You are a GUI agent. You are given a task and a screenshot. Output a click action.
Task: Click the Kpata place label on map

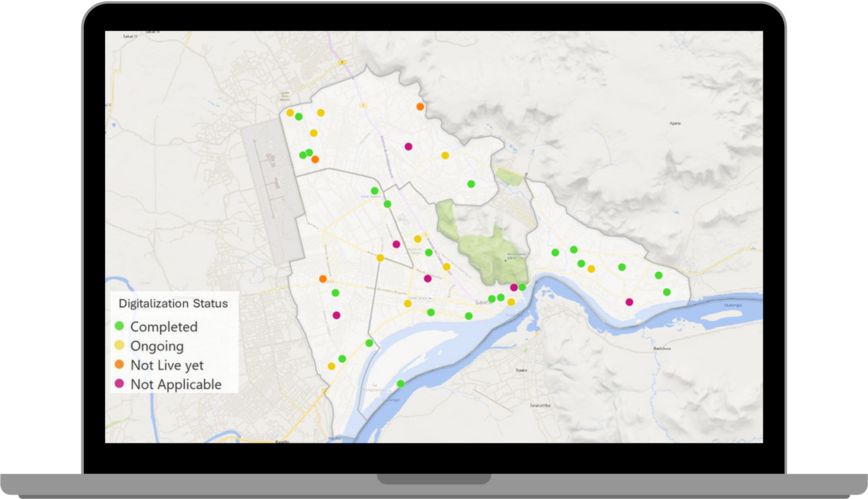pyautogui.click(x=675, y=123)
